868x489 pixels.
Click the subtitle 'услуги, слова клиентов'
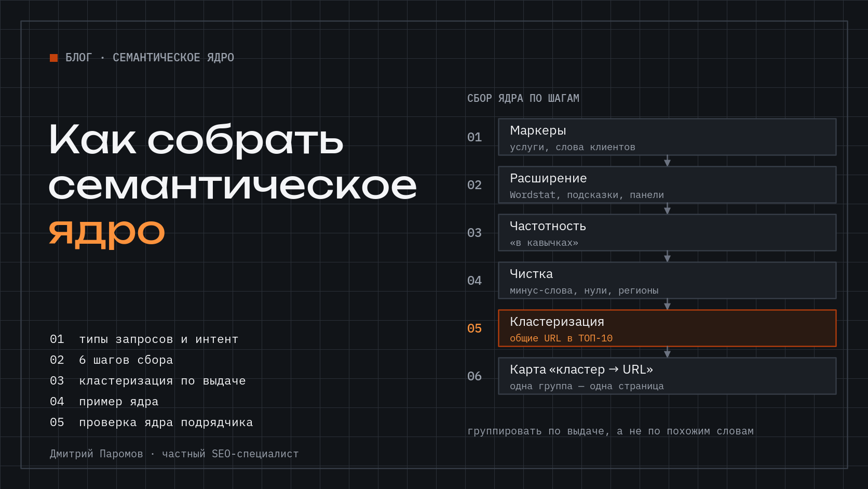point(573,147)
